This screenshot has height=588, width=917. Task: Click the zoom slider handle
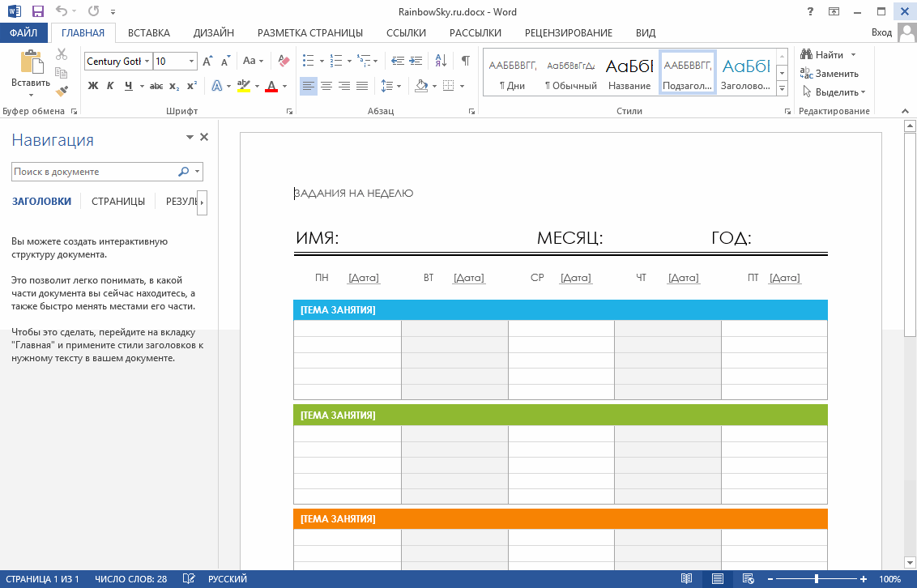click(x=816, y=579)
